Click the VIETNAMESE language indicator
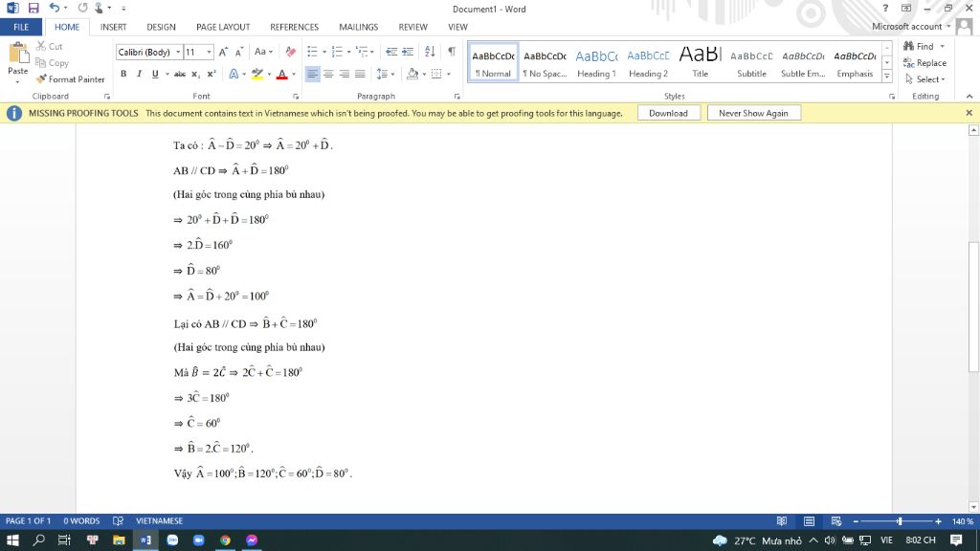 click(160, 521)
